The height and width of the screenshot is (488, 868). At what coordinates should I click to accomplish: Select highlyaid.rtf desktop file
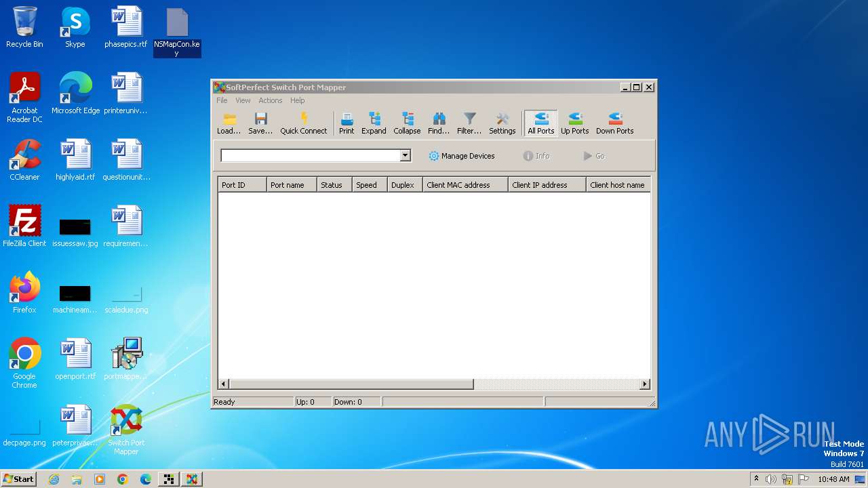[75, 160]
